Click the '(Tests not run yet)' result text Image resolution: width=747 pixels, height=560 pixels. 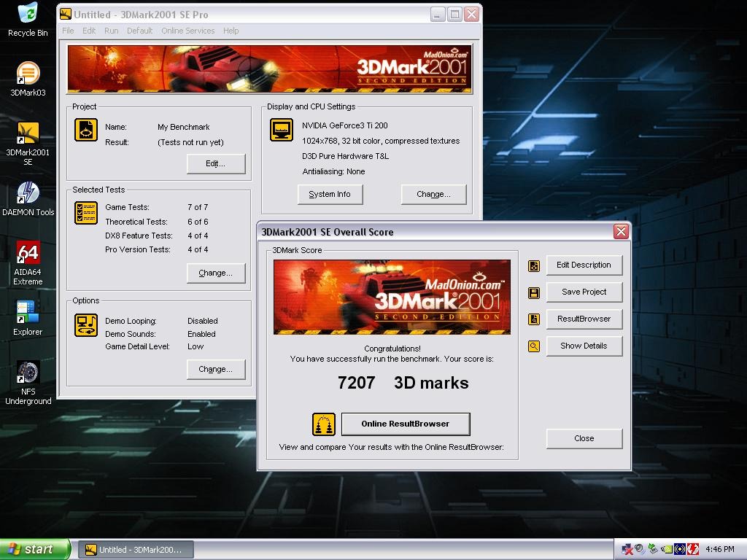[190, 142]
